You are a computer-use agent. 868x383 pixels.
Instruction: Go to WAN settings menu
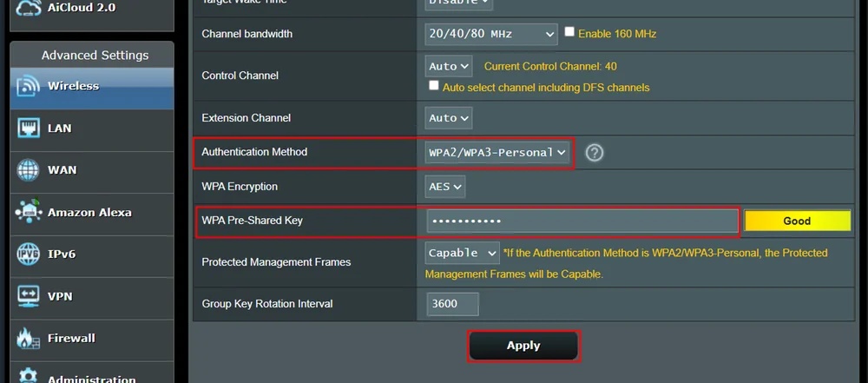tap(92, 170)
